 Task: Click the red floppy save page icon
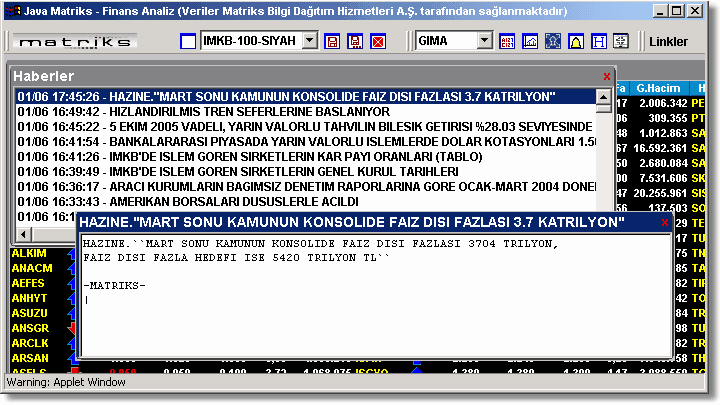332,41
